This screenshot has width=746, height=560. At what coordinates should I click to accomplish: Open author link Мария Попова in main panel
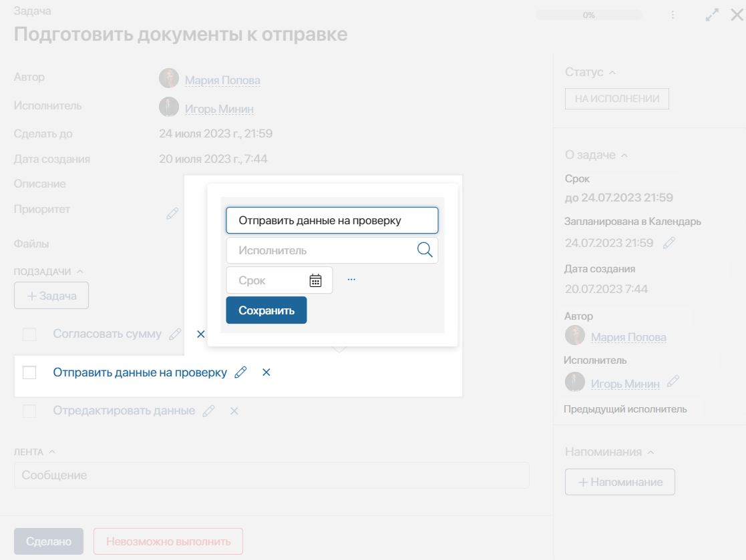222,80
